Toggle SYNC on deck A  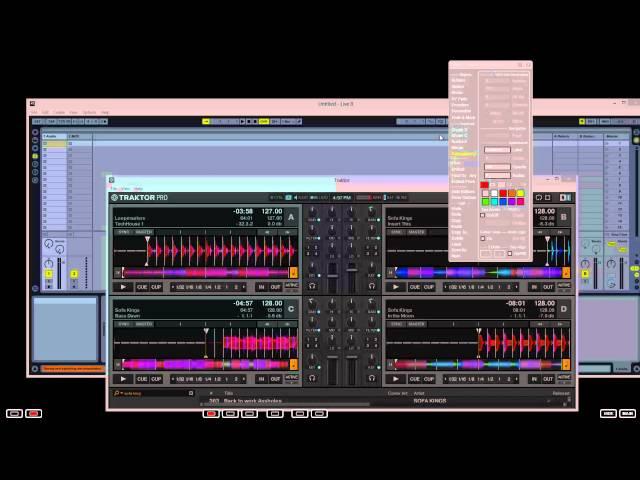124,232
